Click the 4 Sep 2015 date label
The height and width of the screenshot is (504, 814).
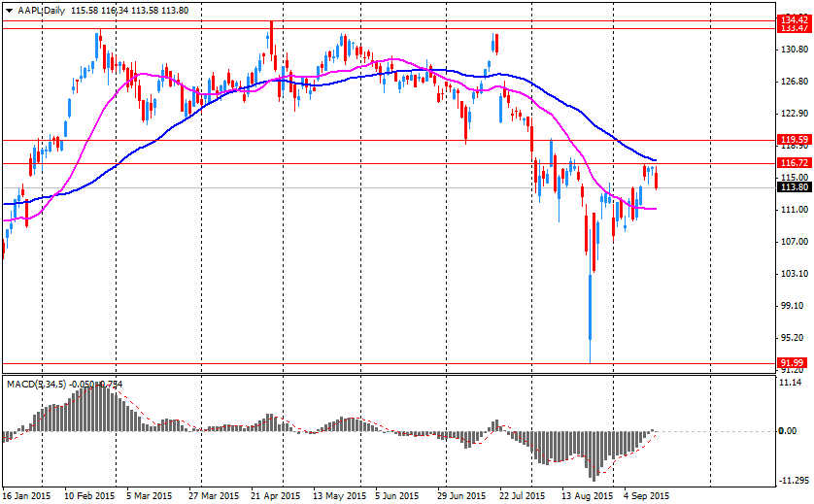coord(646,495)
